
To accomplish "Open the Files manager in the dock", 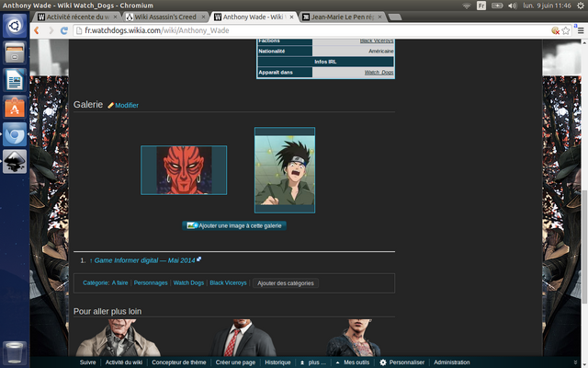I will [15, 52].
